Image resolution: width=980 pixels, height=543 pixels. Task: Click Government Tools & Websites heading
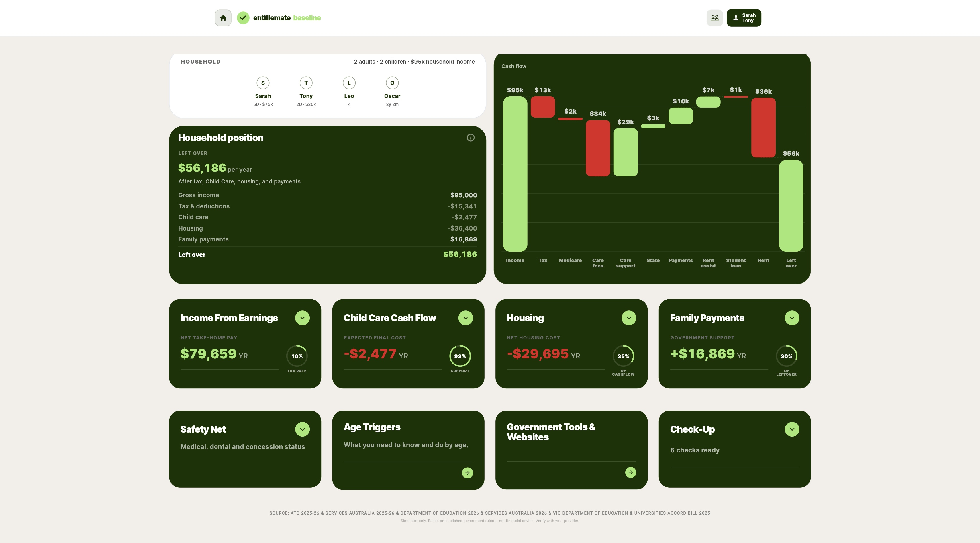point(551,432)
